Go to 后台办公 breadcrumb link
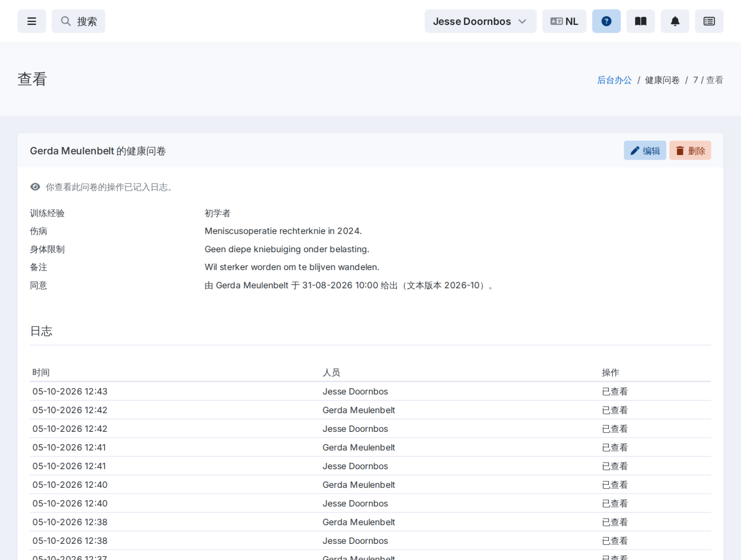The image size is (741, 560). (x=614, y=80)
